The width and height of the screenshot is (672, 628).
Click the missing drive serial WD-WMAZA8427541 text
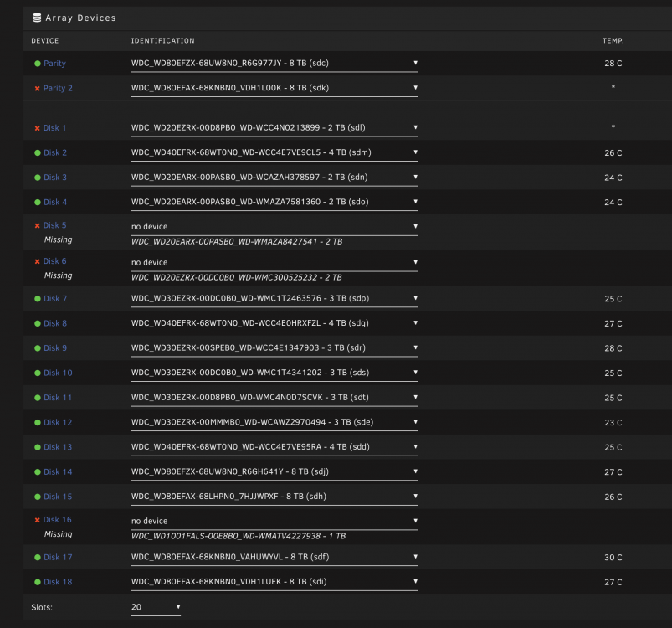point(278,242)
